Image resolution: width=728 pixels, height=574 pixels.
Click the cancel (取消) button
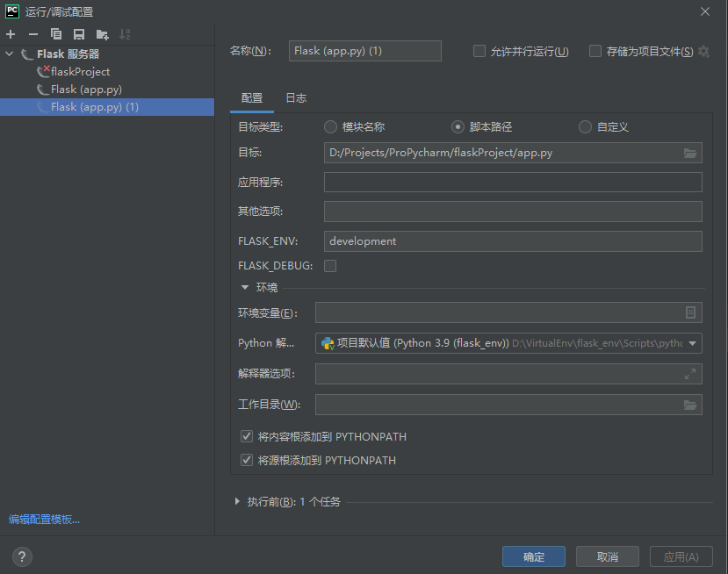[608, 556]
